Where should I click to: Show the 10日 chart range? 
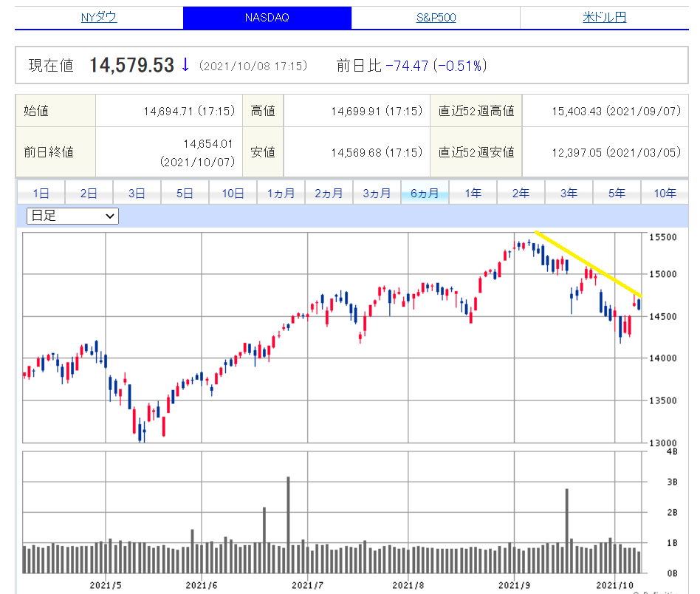click(x=233, y=193)
